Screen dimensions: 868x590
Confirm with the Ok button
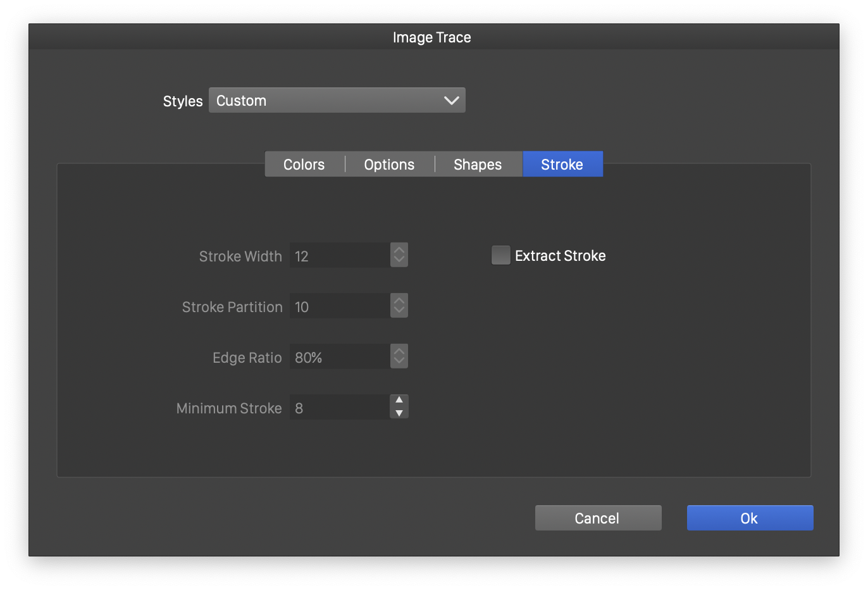click(x=750, y=518)
